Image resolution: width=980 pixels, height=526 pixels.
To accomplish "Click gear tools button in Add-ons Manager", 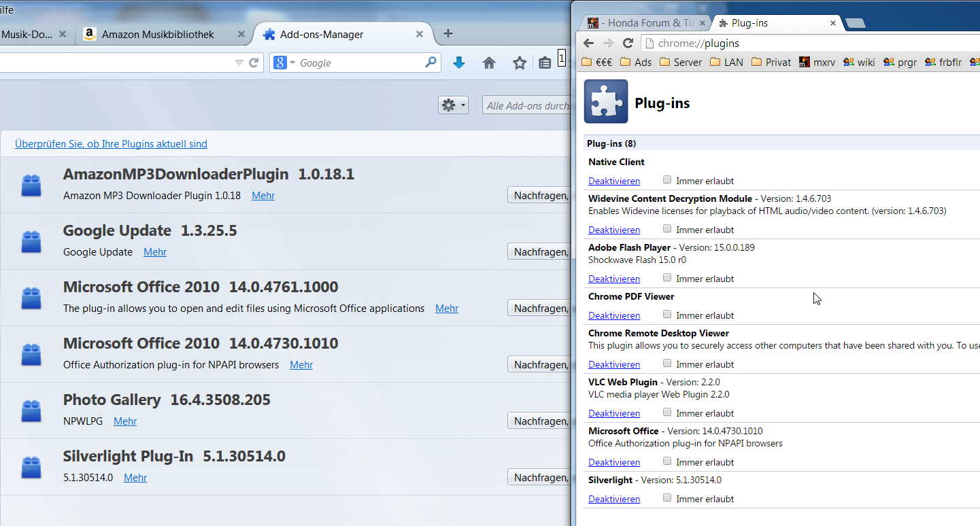I will coord(453,105).
